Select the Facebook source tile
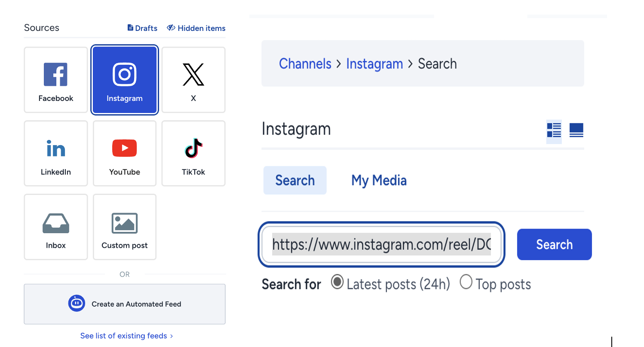 (56, 80)
